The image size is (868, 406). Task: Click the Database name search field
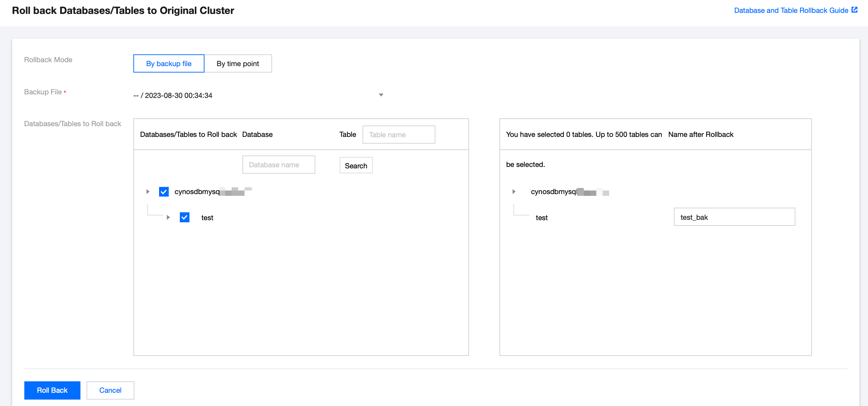(x=278, y=165)
